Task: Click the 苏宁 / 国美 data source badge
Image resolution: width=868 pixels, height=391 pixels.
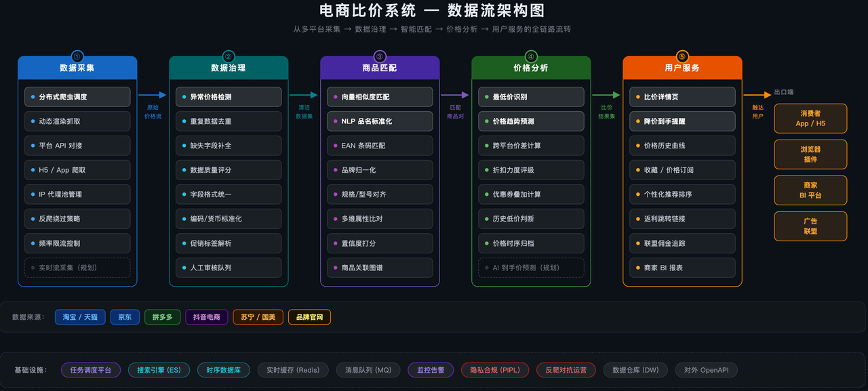Action: [x=258, y=316]
